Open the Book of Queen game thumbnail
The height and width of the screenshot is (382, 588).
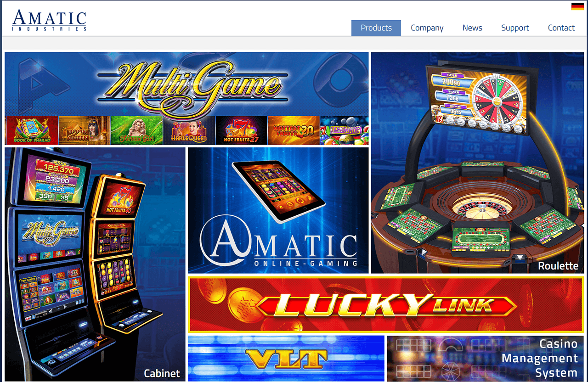point(84,130)
